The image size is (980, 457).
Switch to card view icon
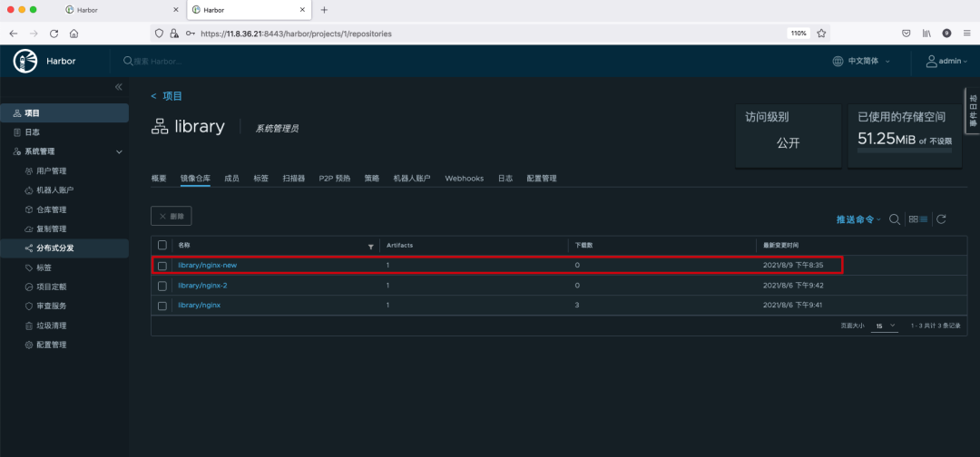tap(913, 219)
